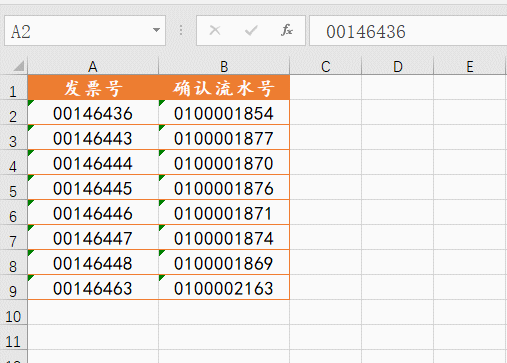Screen dimensions: 507x363
Task: Select row 3 header
Action: point(13,138)
